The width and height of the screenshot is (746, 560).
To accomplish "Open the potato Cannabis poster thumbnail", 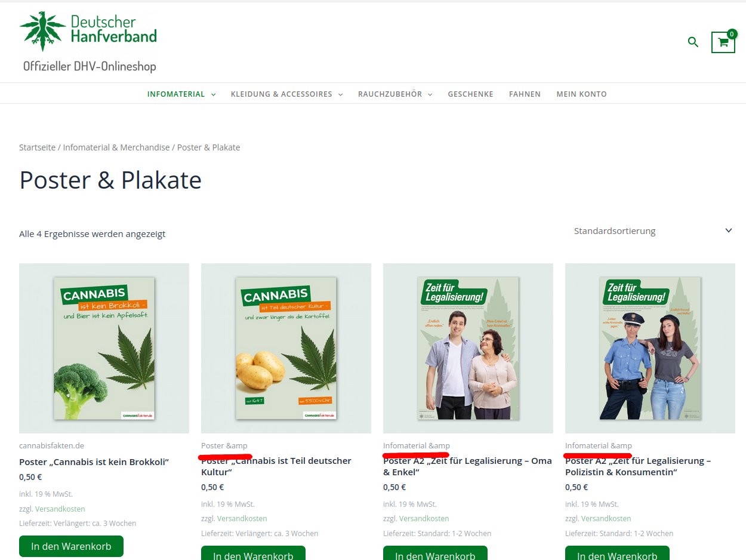I will click(x=286, y=348).
